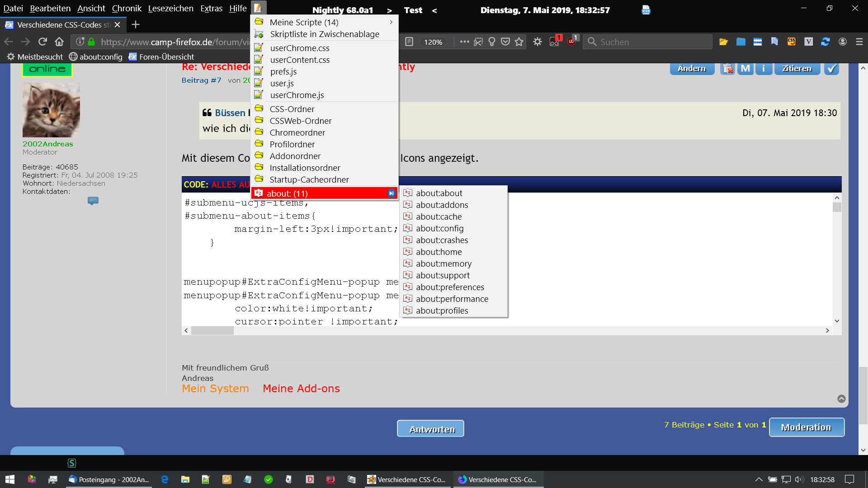Click the 120% zoom level indicator
868x488 pixels.
(x=433, y=42)
